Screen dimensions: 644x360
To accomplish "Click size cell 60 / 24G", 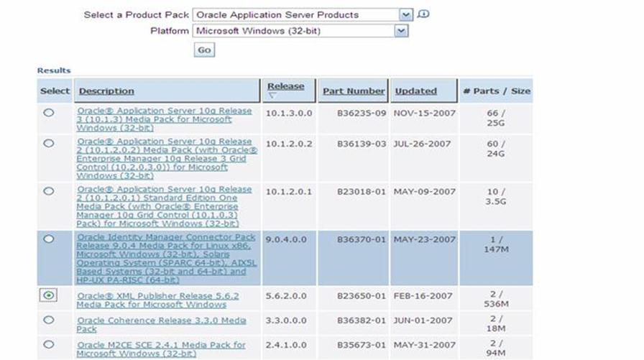I will (496, 149).
